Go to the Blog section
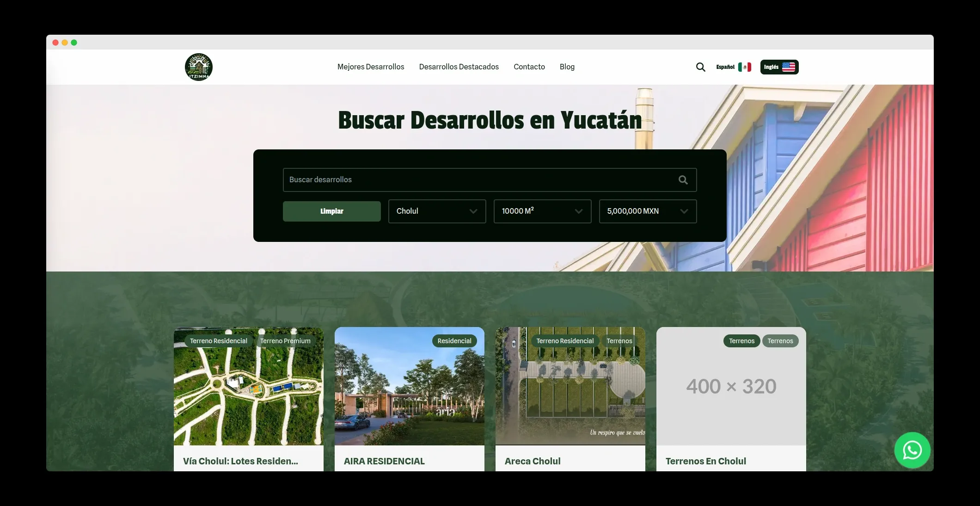This screenshot has height=506, width=980. coord(567,67)
